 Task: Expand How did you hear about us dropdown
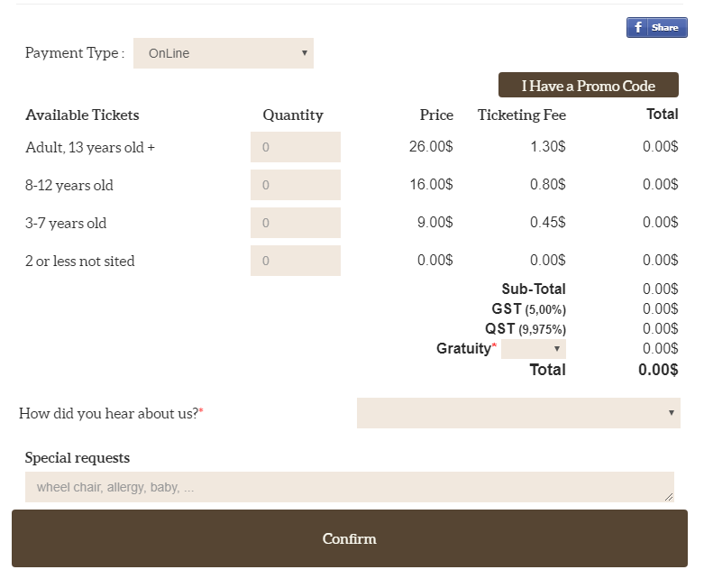(x=518, y=413)
